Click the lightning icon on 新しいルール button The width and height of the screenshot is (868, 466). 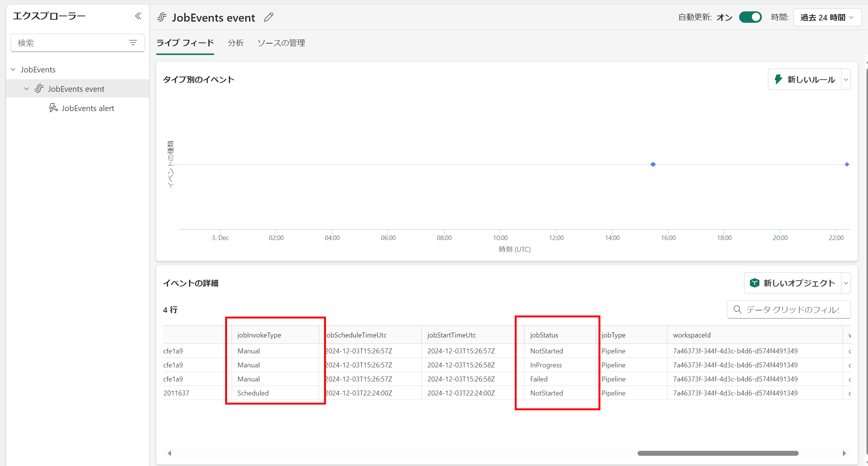point(779,79)
